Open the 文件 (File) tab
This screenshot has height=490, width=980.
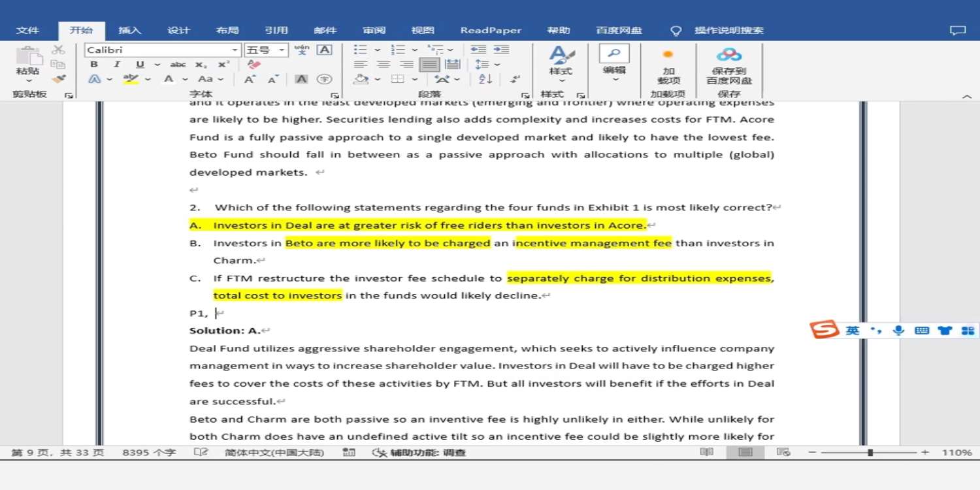[x=27, y=30]
